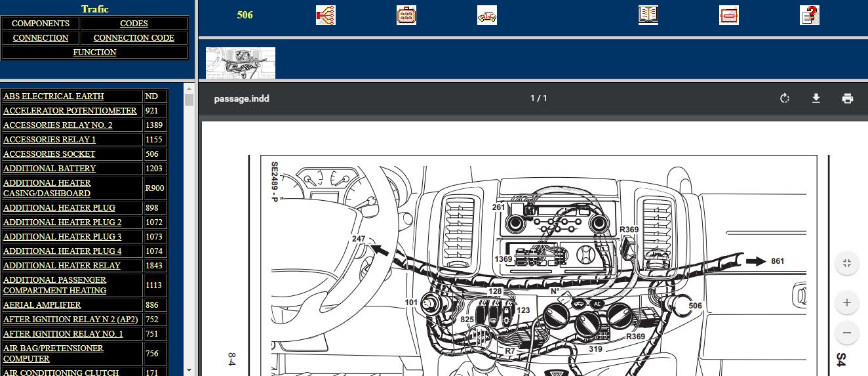The width and height of the screenshot is (868, 376).
Task: Open the manual book icon
Action: click(648, 15)
